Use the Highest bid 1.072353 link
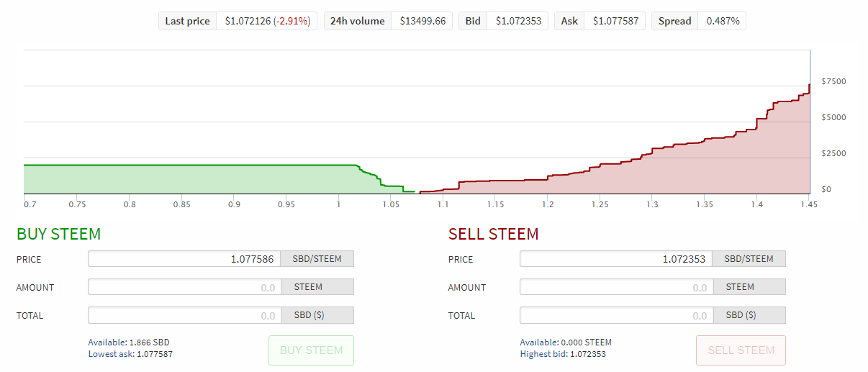 coord(564,354)
